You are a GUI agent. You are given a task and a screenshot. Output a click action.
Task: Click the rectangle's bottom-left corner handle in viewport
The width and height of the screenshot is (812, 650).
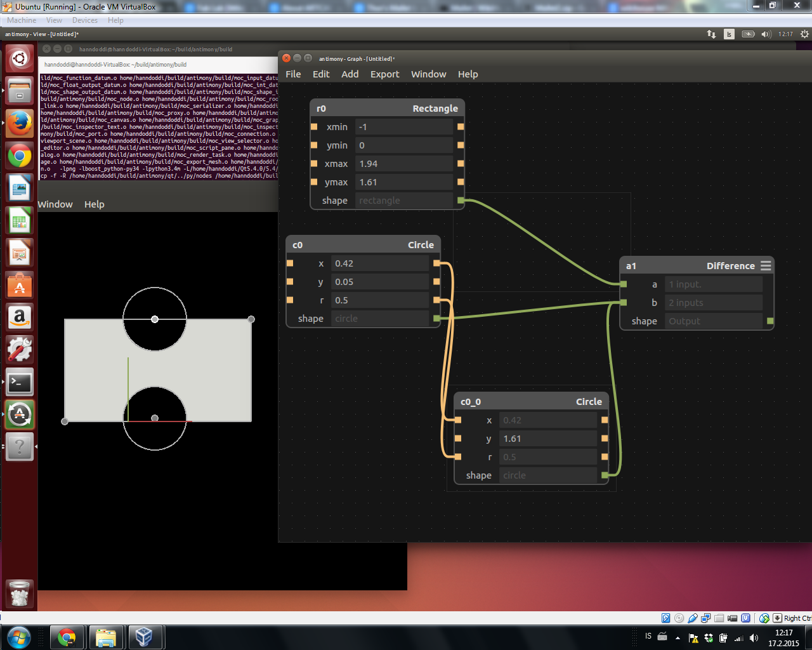pos(65,421)
